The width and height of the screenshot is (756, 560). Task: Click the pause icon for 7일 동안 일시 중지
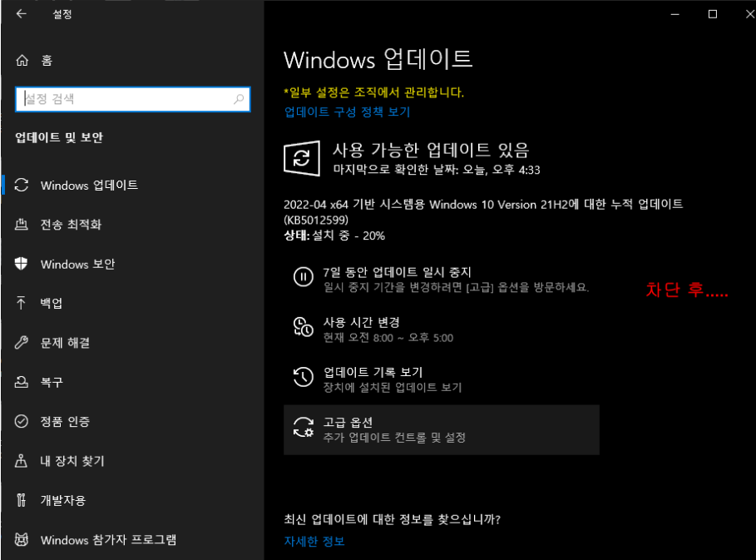[x=304, y=277]
